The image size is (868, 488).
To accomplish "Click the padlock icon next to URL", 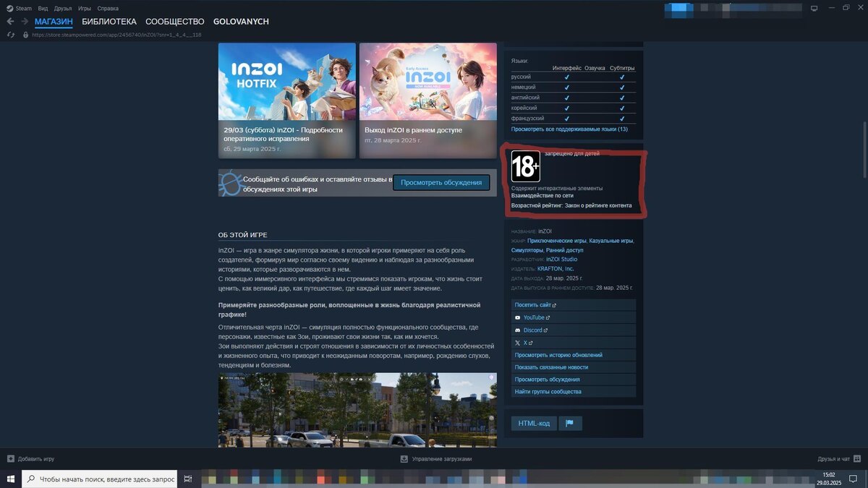I will click(x=25, y=35).
